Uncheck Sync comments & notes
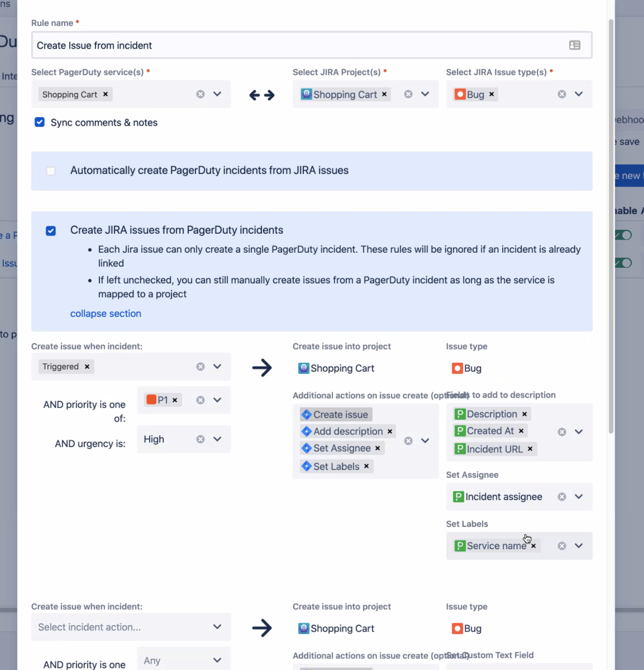This screenshot has height=670, width=644. click(39, 122)
